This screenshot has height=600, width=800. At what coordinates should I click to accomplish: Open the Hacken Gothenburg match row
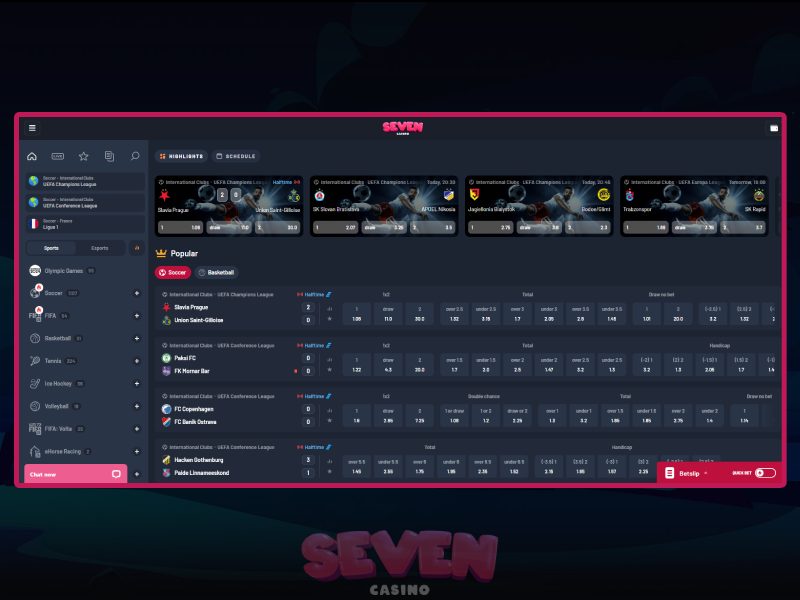[x=467, y=460]
